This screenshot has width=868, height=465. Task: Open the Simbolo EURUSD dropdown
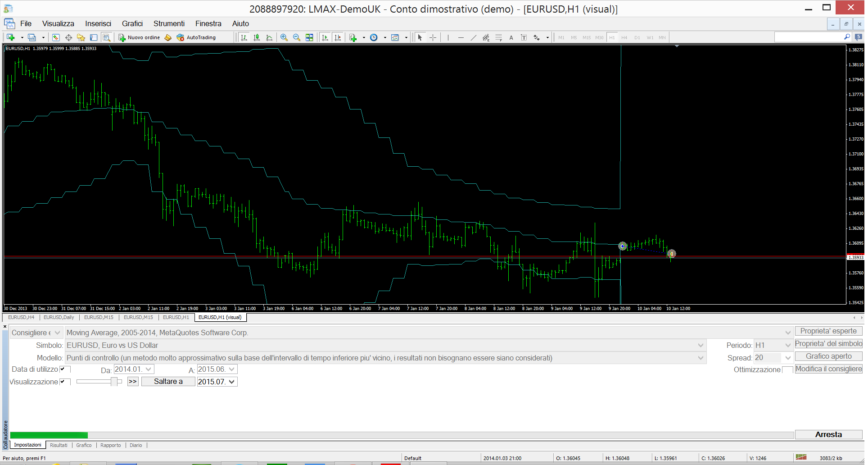701,345
